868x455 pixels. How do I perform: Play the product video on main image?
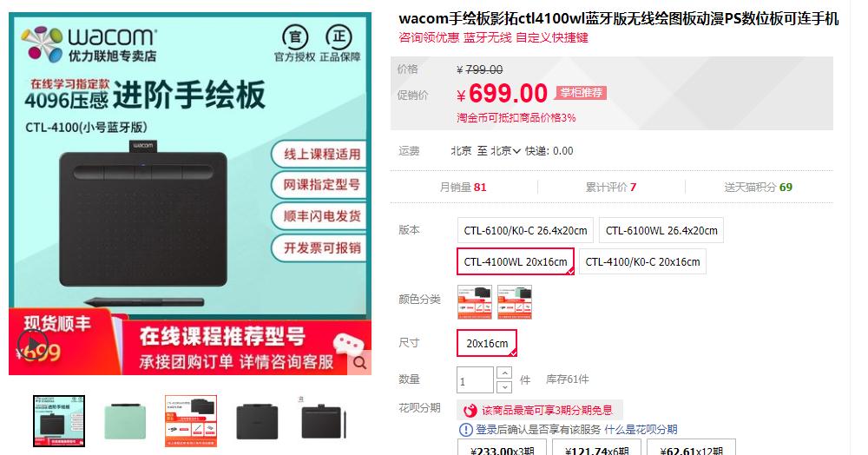pyautogui.click(x=33, y=344)
